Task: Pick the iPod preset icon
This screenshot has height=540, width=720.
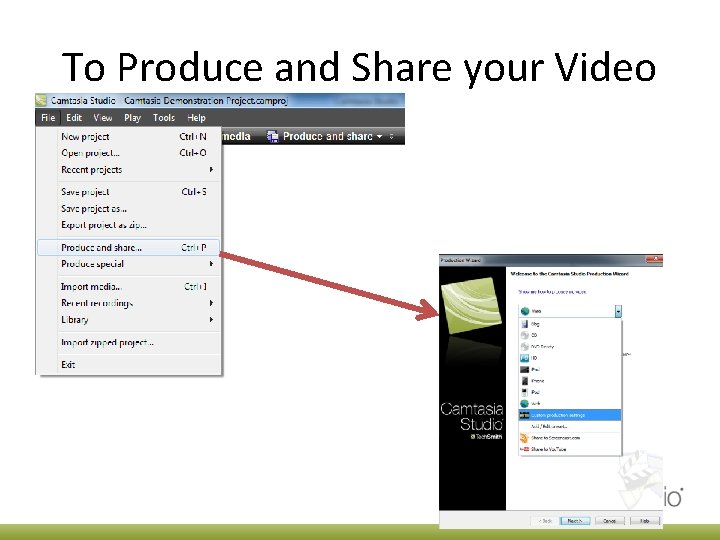Action: pos(524,392)
